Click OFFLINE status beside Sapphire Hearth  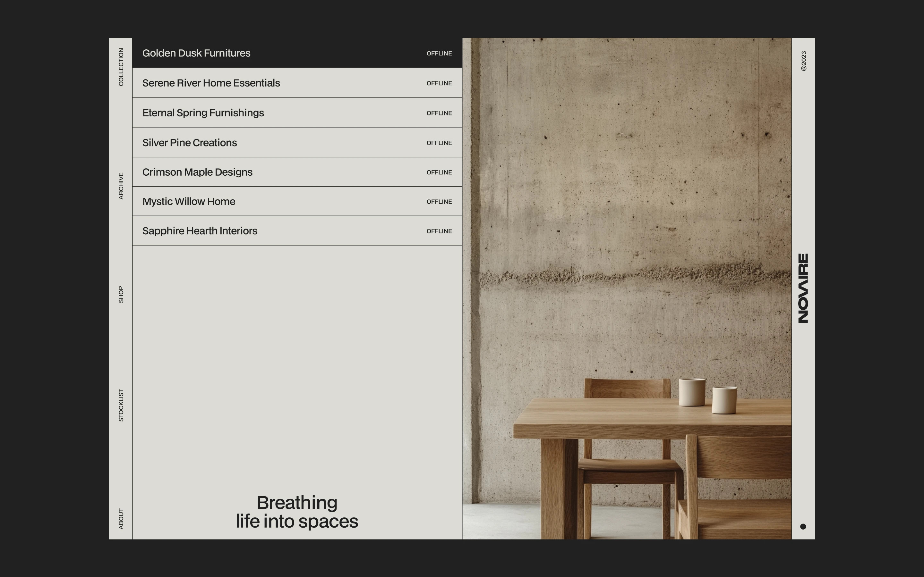point(439,231)
